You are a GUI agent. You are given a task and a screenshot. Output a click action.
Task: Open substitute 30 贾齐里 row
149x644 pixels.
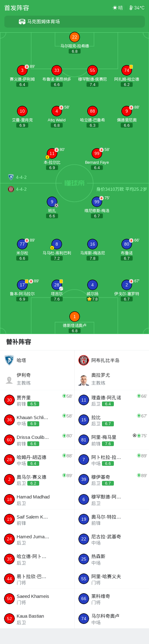[37, 400]
